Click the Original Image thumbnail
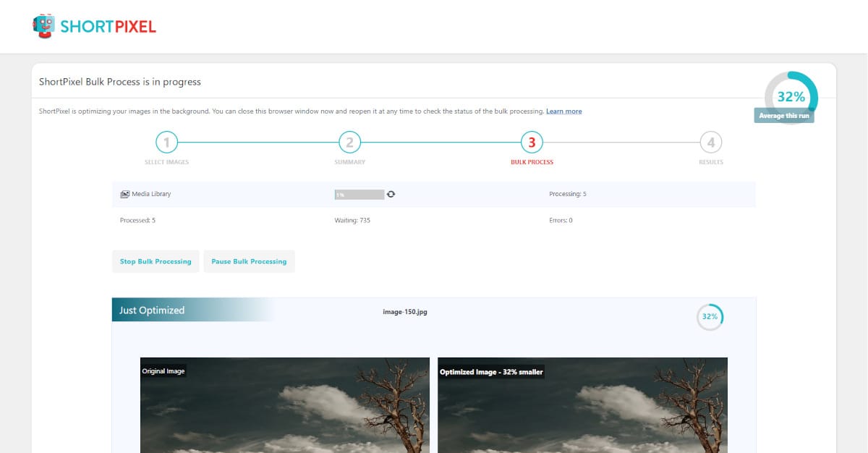This screenshot has width=868, height=453. (x=285, y=405)
